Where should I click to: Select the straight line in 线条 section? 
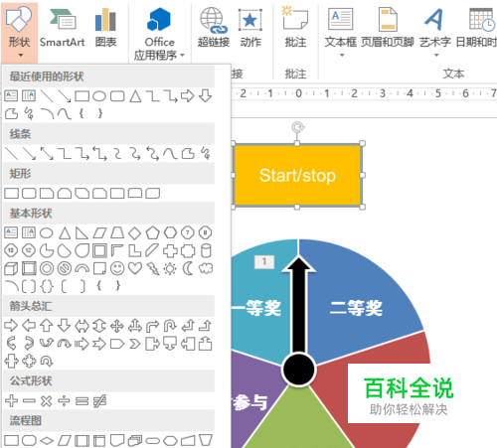(12, 154)
